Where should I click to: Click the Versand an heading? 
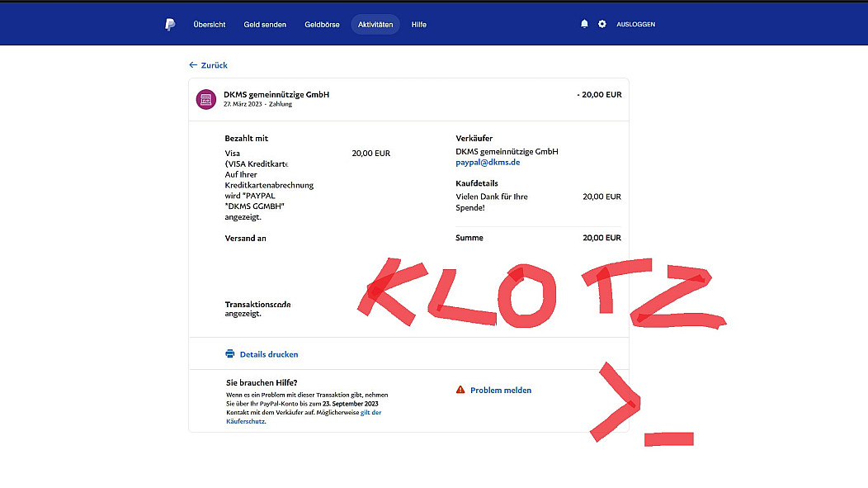point(245,238)
